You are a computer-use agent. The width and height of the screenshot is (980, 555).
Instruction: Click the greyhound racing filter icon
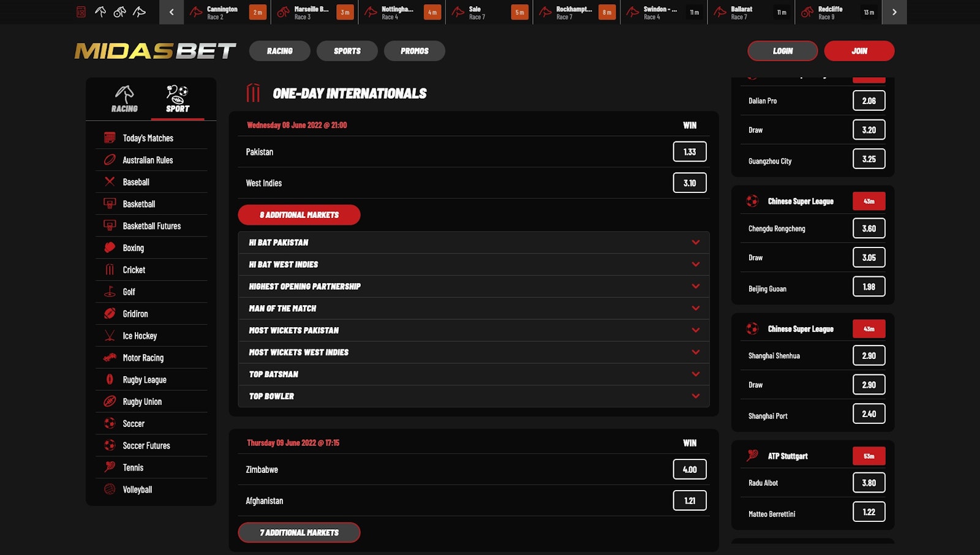(140, 12)
